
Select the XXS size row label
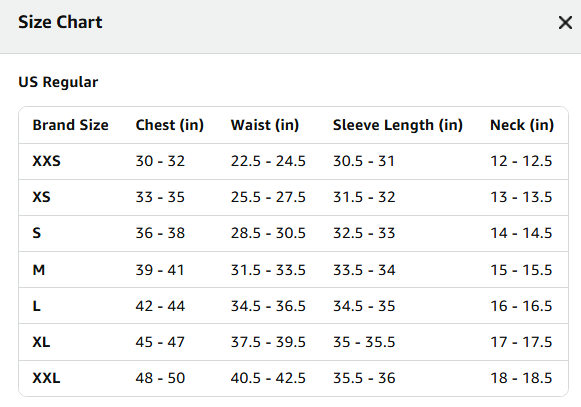[x=46, y=161]
